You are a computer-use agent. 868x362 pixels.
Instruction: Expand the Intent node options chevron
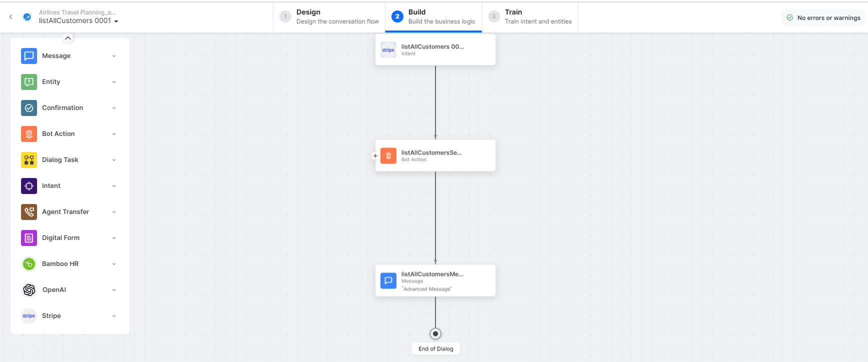114,186
